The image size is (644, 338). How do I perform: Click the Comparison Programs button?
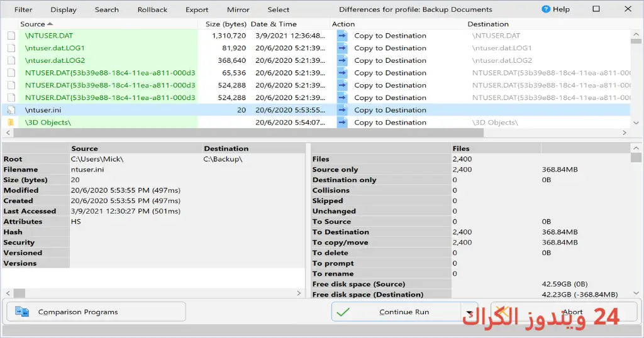coord(96,312)
